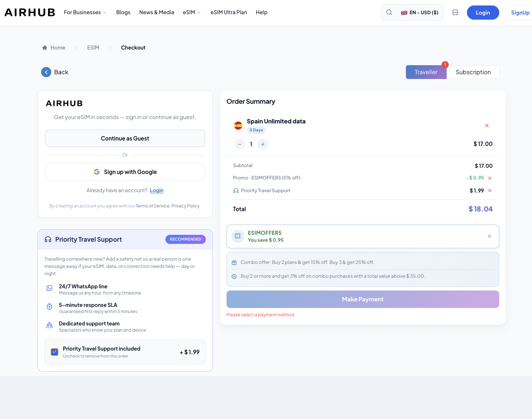Click the AIRHUB logo in header
Screen dimensions: 532x419
pos(30,12)
